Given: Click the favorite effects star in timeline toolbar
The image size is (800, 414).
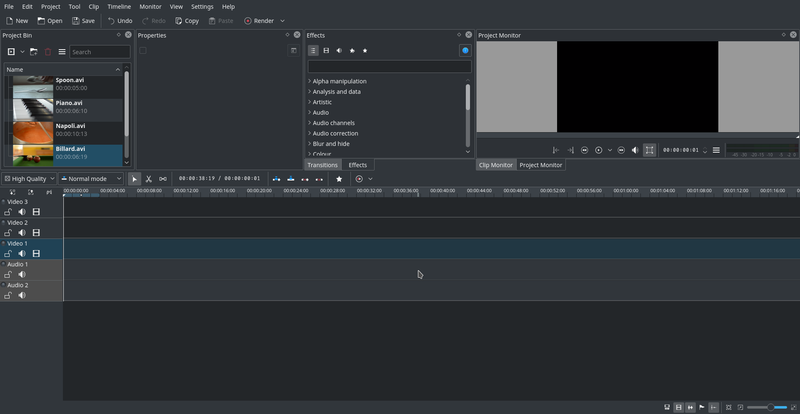Looking at the screenshot, I should [x=339, y=179].
